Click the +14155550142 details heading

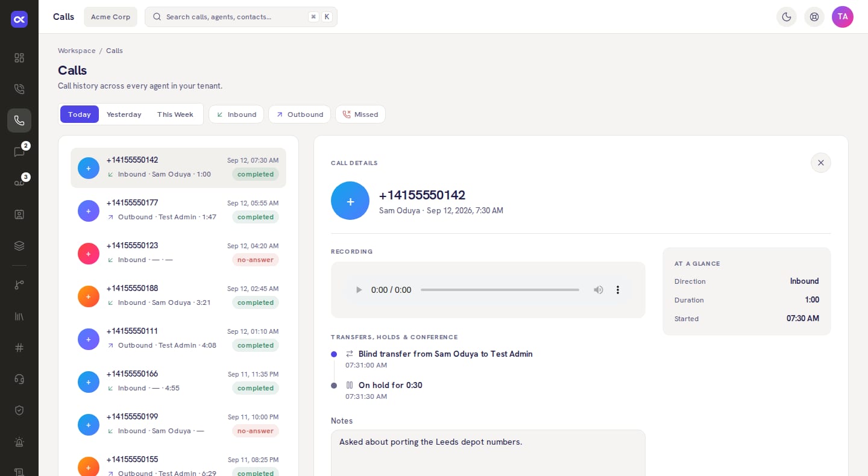(422, 195)
